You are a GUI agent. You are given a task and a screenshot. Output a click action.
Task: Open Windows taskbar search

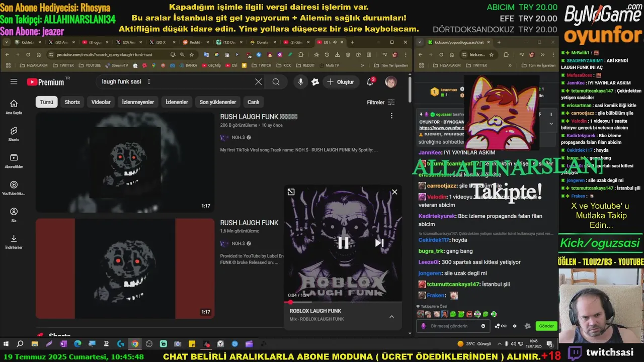pyautogui.click(x=20, y=344)
